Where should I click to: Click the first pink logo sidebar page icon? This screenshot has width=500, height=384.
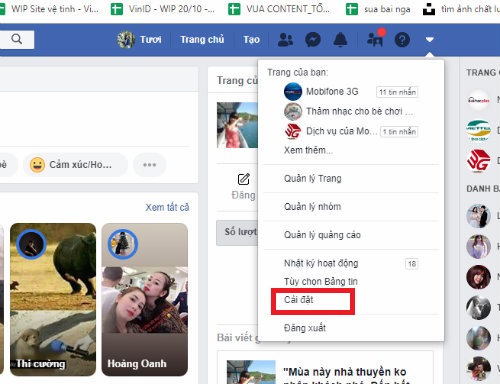[478, 100]
